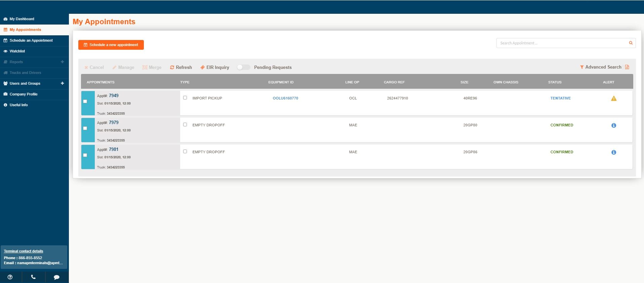Open Watchlist from the sidebar
The width and height of the screenshot is (644, 283).
tap(17, 51)
